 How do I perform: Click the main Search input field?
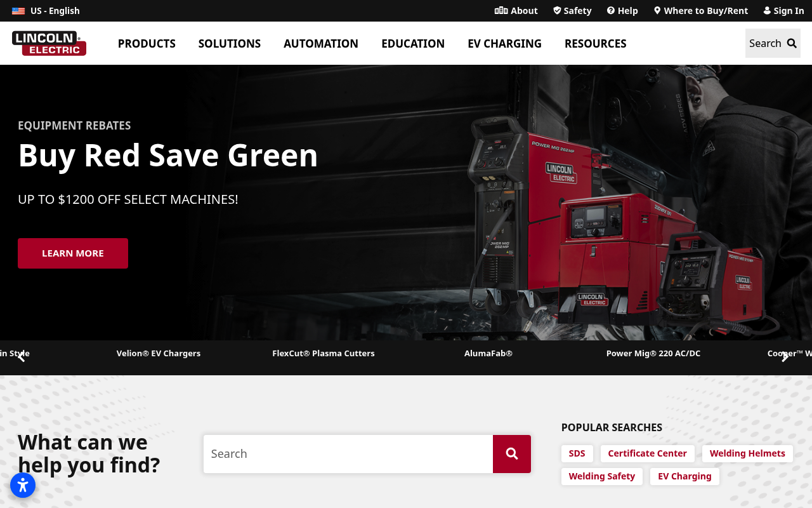(348, 454)
